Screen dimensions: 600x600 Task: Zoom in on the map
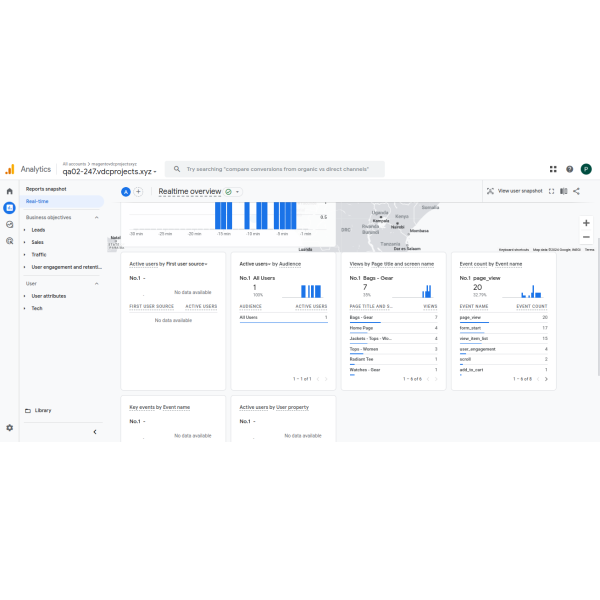pyautogui.click(x=586, y=223)
